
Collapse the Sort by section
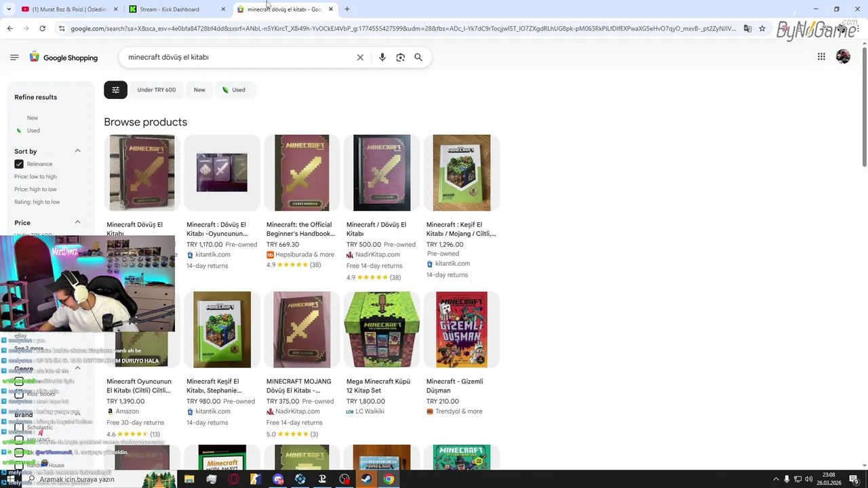point(77,150)
